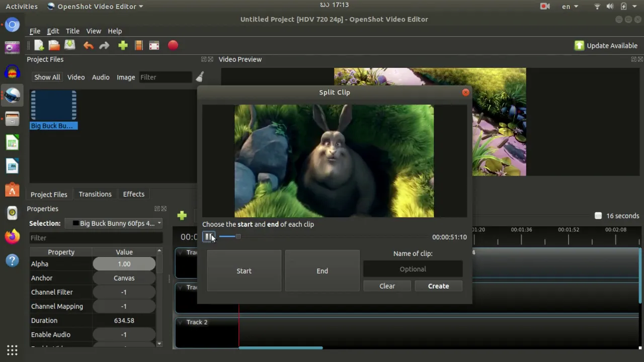Click the horizontal timeline scrollbar

pos(281,347)
